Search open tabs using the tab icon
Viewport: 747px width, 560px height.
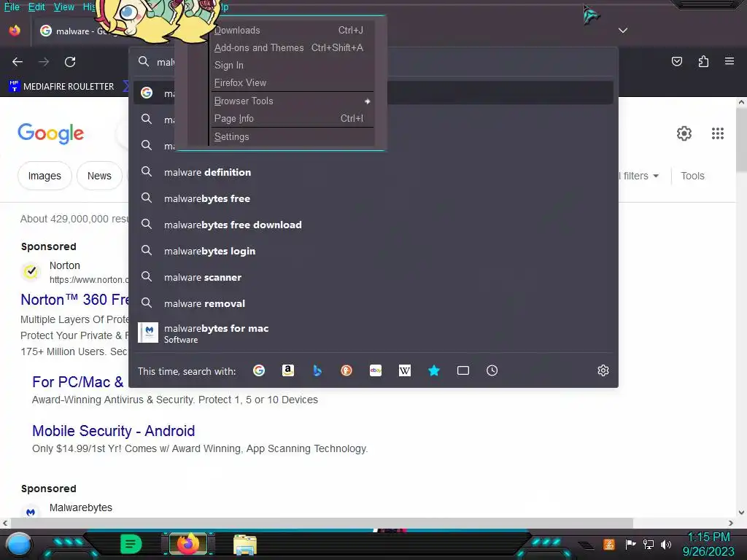coord(463,370)
